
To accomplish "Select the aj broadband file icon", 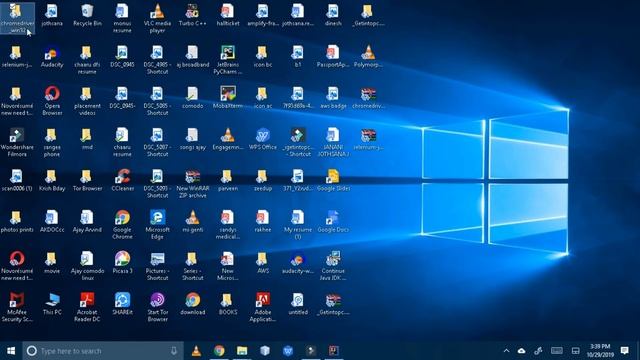I will coord(192,57).
